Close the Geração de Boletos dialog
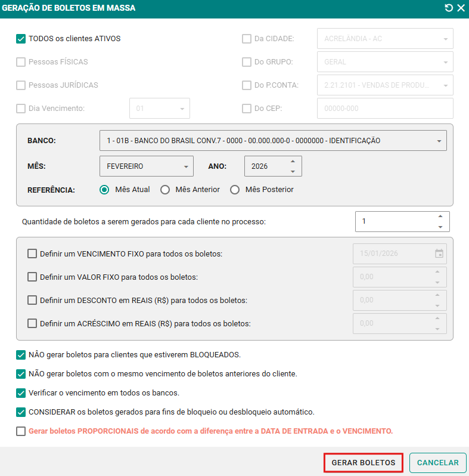 (461, 8)
